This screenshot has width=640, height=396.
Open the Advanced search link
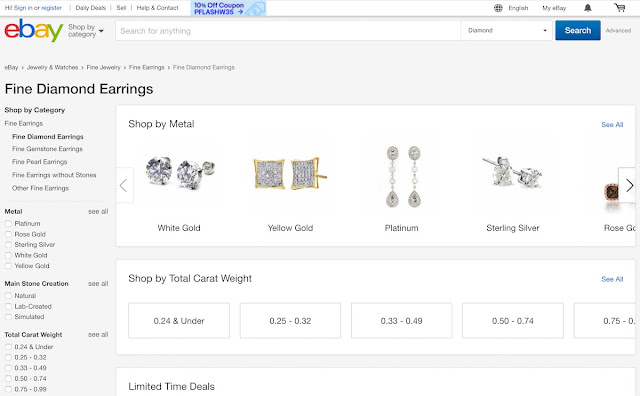click(618, 30)
